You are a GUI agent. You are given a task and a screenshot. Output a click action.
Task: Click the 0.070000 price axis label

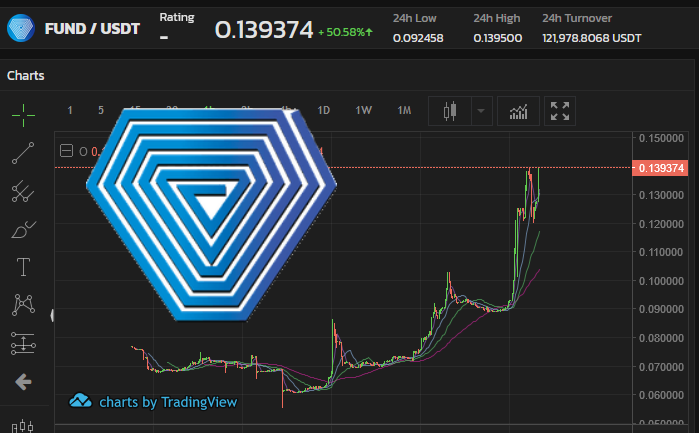(661, 367)
